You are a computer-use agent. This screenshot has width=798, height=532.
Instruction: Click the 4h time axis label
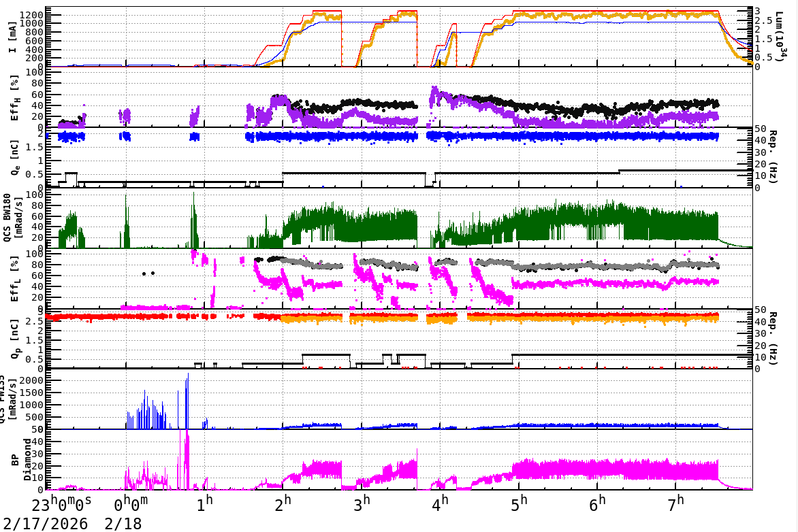tap(441, 505)
